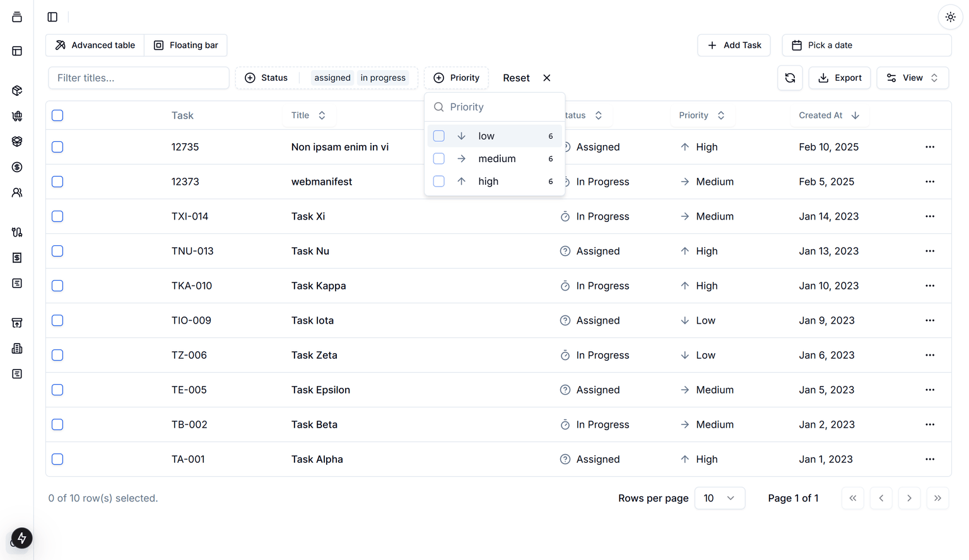Screen dimensions: 969x560
Task: Switch to the Floating bar tab
Action: 185,45
